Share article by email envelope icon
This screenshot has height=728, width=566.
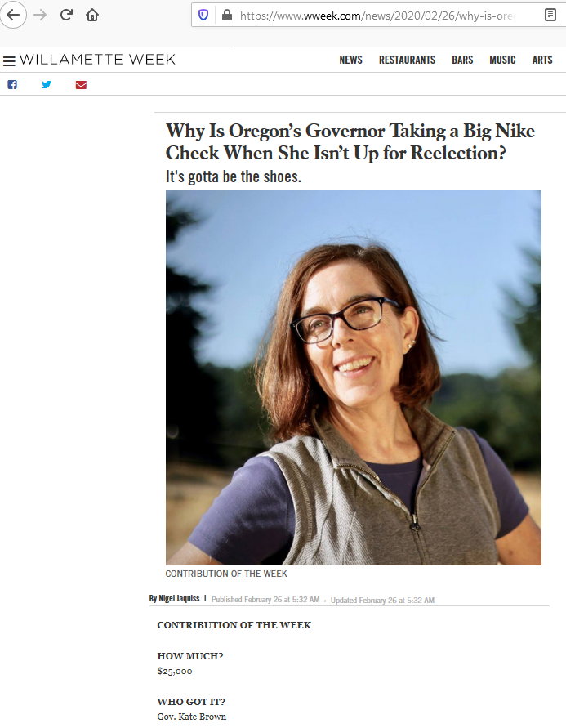(x=81, y=84)
